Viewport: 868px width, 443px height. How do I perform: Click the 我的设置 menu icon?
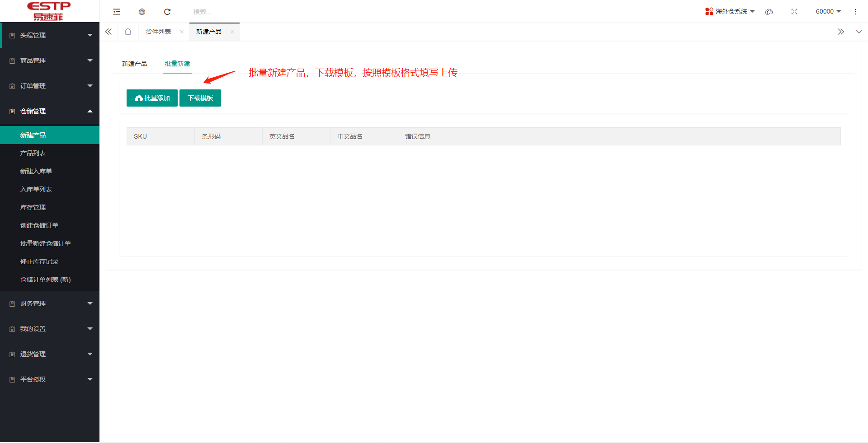pyautogui.click(x=12, y=329)
